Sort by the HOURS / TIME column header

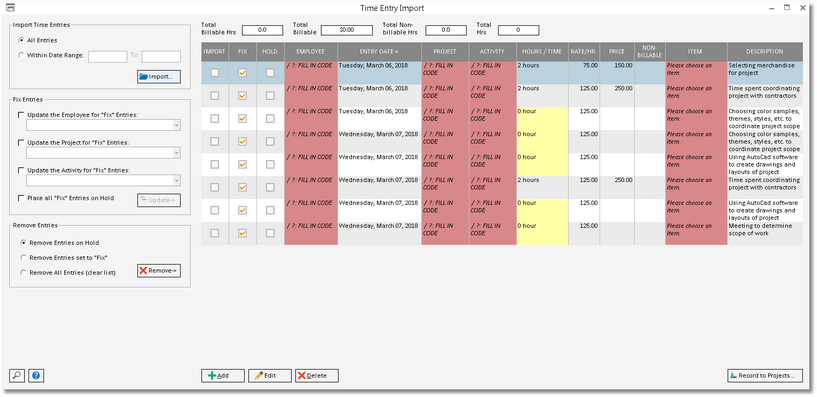point(542,52)
